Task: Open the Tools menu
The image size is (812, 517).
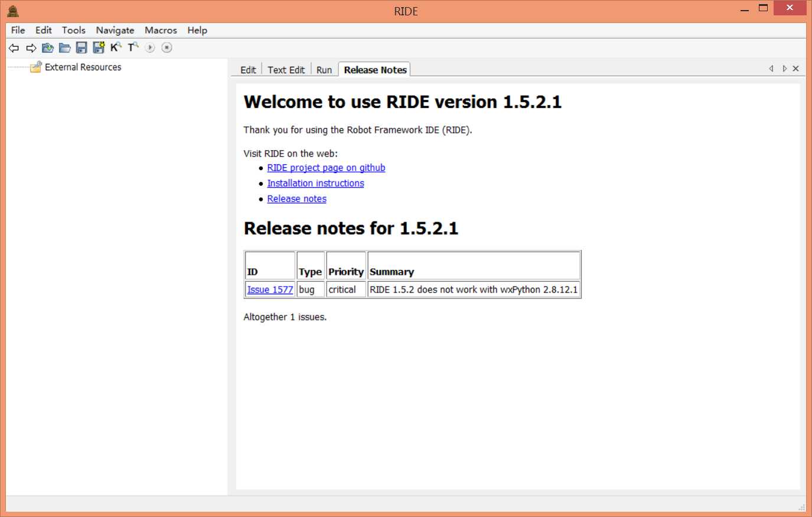Action: (x=74, y=30)
